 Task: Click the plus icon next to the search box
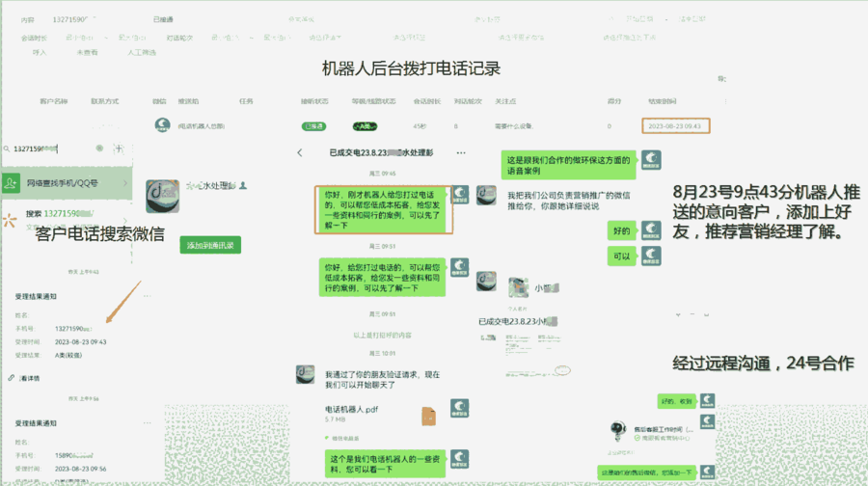coord(119,148)
